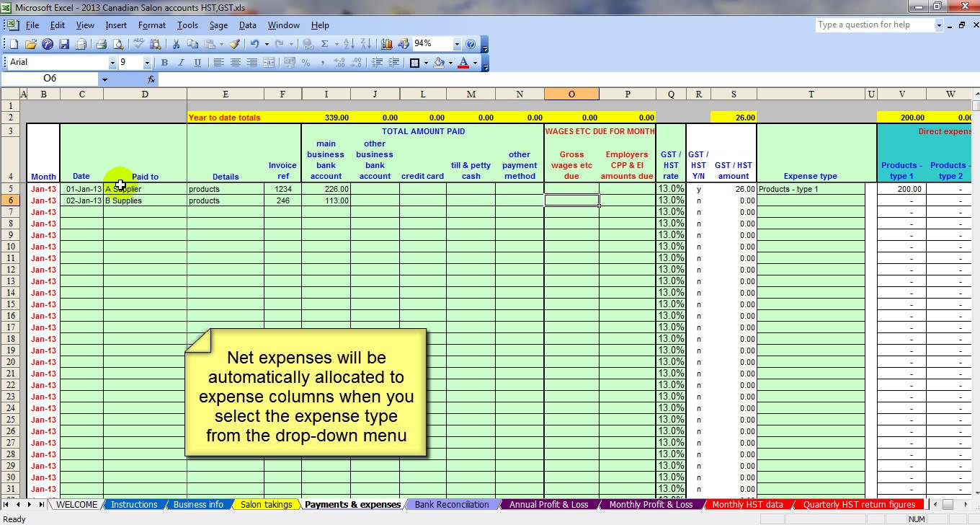The width and height of the screenshot is (980, 525).
Task: Toggle underline formatting
Action: click(x=197, y=62)
